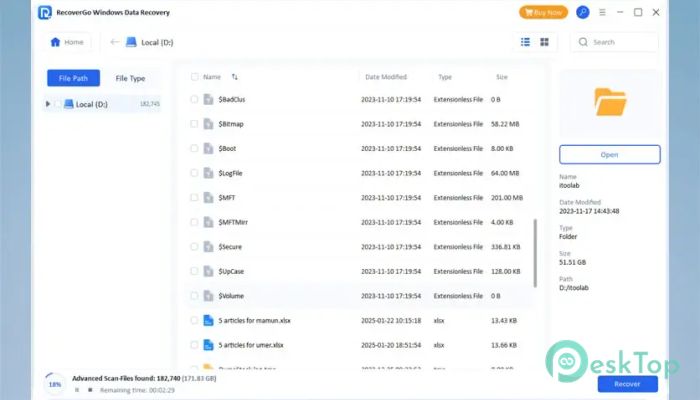
Task: Check the $Bitmap file checkbox
Action: coord(194,124)
